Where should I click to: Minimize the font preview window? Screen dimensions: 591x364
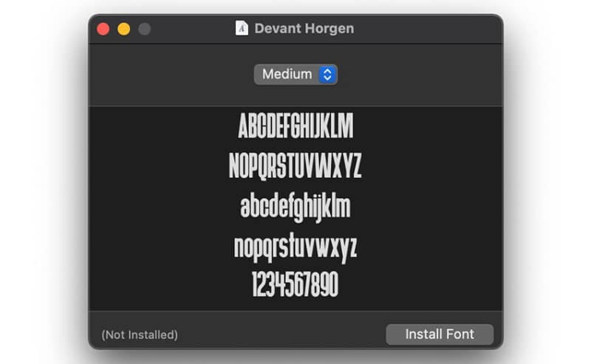(x=123, y=29)
